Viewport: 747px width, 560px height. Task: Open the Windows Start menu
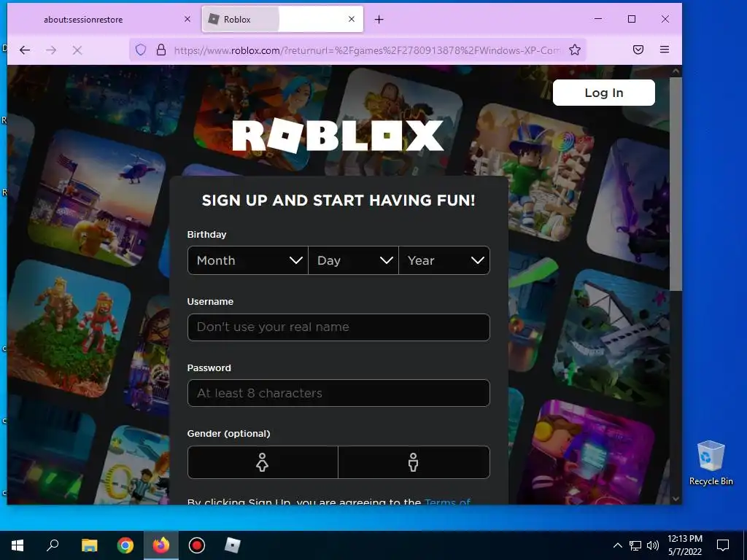(18, 545)
